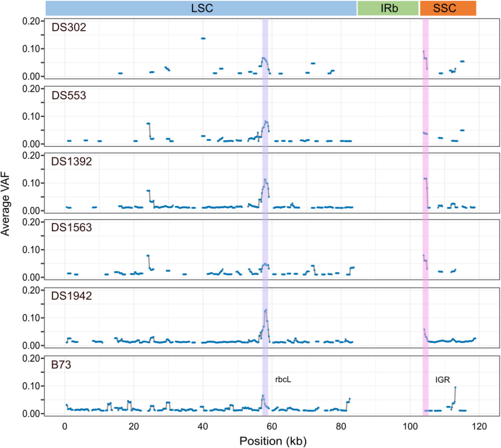Viewport: 501px width, 448px height.
Task: Click the 60 tick label on x-axis
Action: tap(272, 426)
